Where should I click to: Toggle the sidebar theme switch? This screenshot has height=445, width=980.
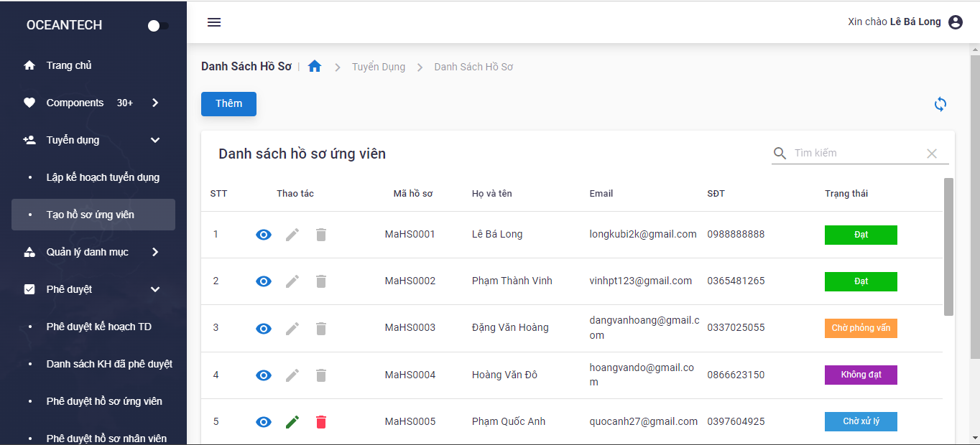pos(158,26)
